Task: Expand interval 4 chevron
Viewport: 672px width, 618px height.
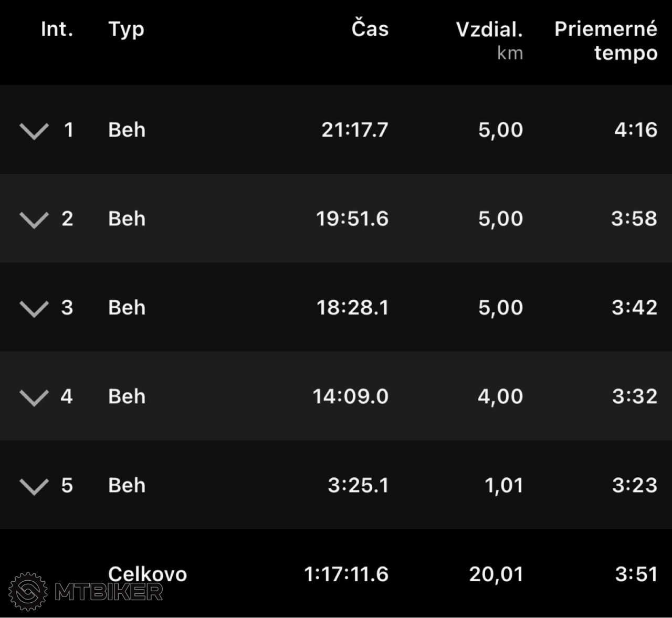Action: pos(34,397)
